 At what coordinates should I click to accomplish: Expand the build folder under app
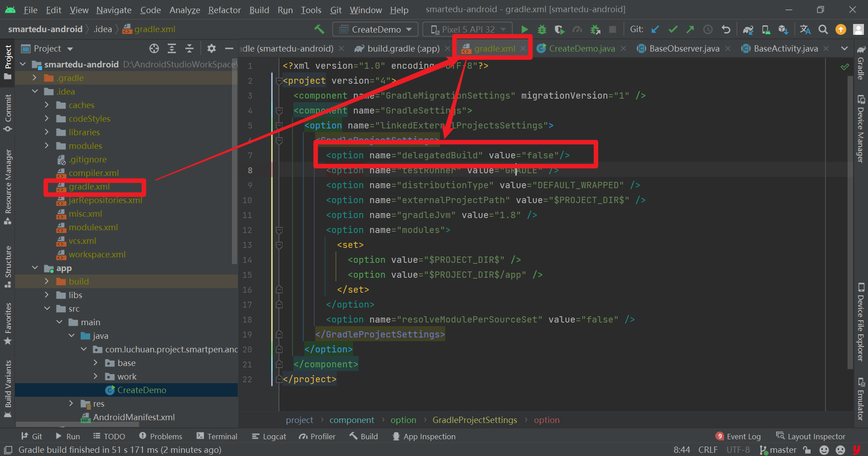click(47, 281)
